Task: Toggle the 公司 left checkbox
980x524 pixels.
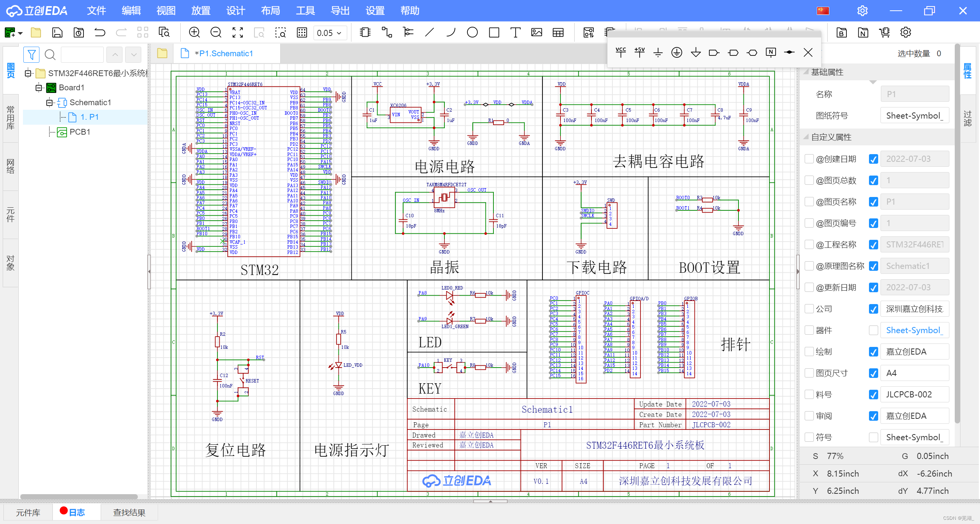Action: click(x=809, y=309)
